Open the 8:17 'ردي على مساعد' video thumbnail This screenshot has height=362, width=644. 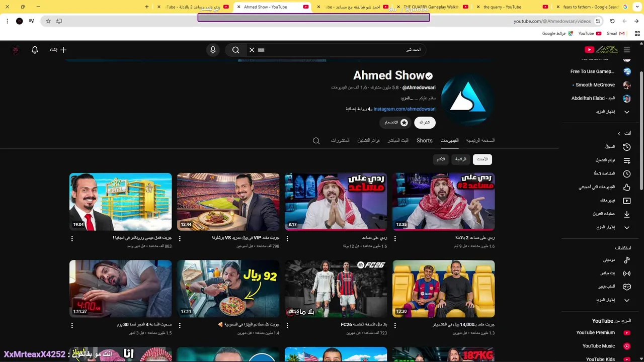(336, 202)
